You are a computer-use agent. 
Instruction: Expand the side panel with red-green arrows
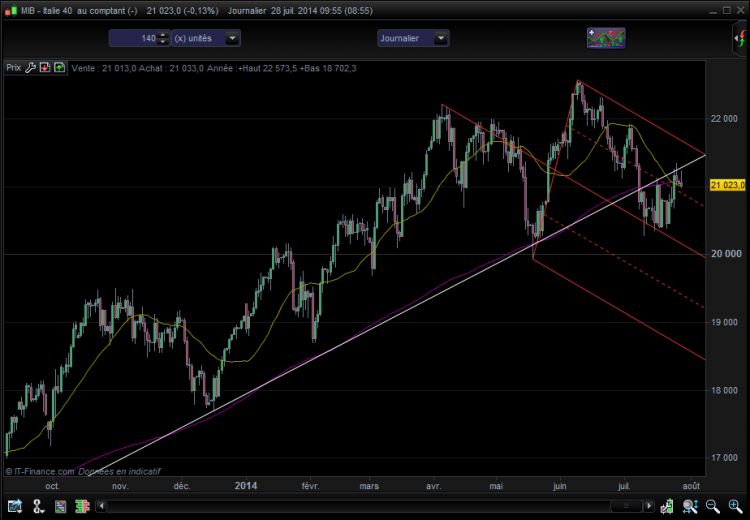(x=740, y=38)
